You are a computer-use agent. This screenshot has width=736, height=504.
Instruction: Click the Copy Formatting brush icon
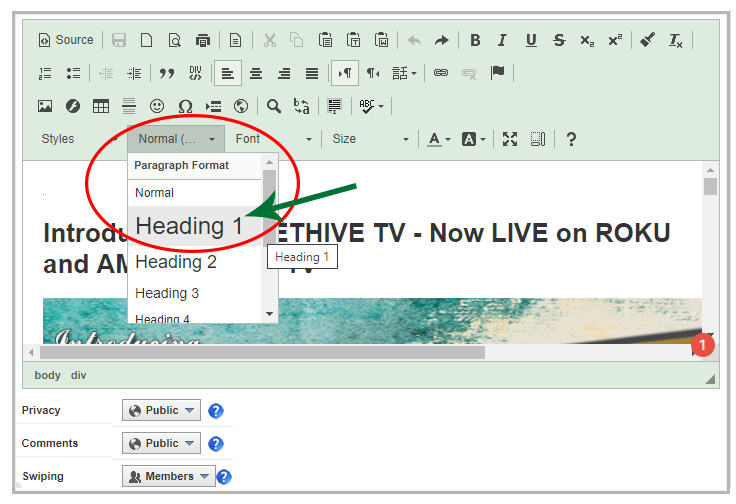click(x=648, y=40)
